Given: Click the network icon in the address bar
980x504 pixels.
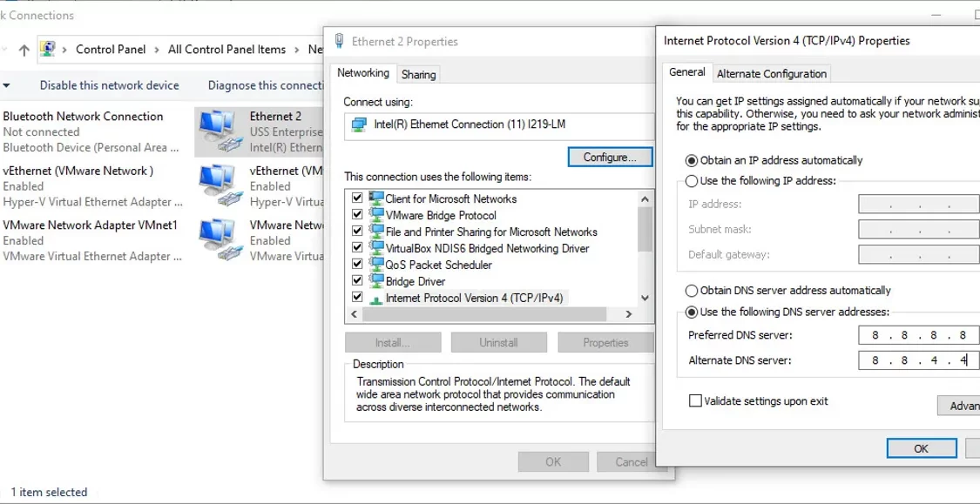Looking at the screenshot, I should pyautogui.click(x=48, y=50).
